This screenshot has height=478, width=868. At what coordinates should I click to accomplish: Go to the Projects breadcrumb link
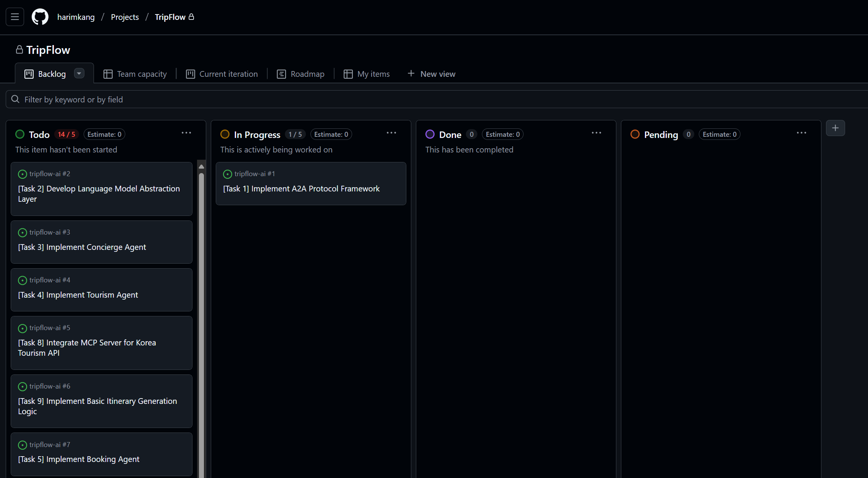pyautogui.click(x=125, y=17)
